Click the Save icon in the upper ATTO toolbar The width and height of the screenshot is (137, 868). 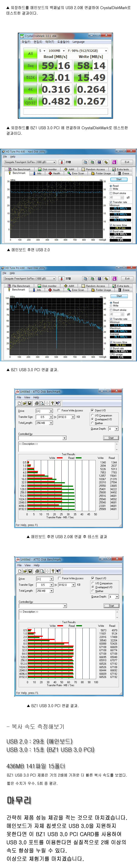click(30, 403)
